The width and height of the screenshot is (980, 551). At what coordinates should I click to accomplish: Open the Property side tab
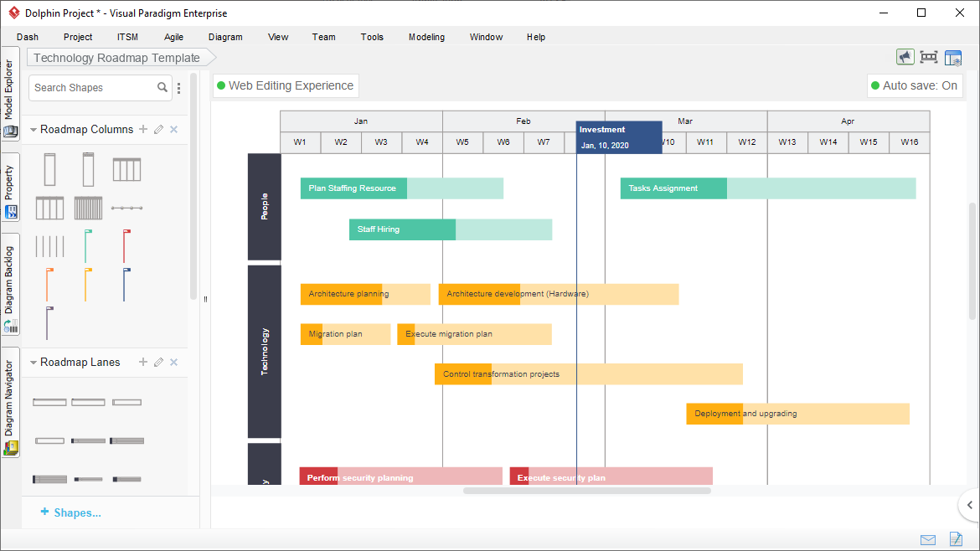click(x=10, y=188)
